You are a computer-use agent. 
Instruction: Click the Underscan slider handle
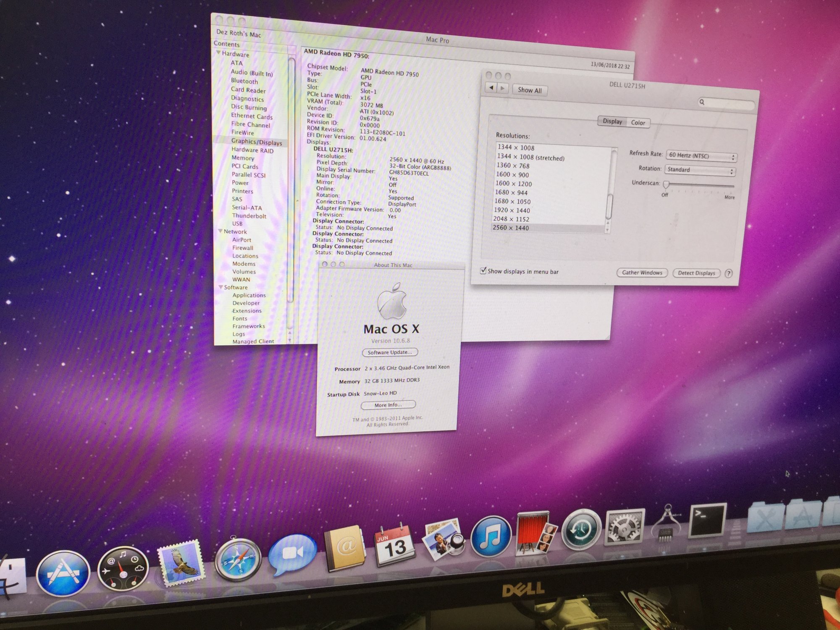click(666, 184)
